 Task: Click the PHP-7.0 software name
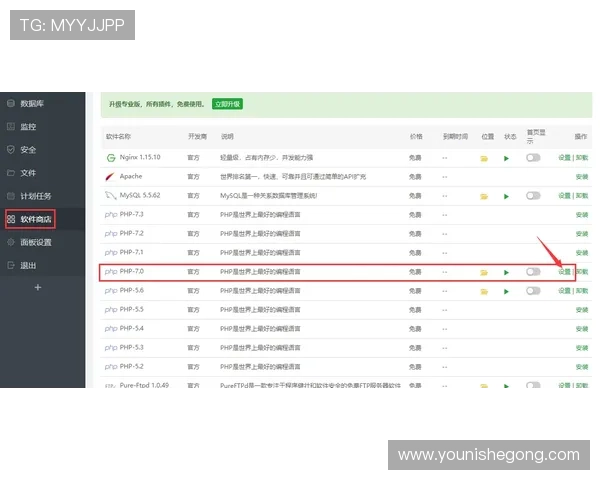click(x=132, y=271)
